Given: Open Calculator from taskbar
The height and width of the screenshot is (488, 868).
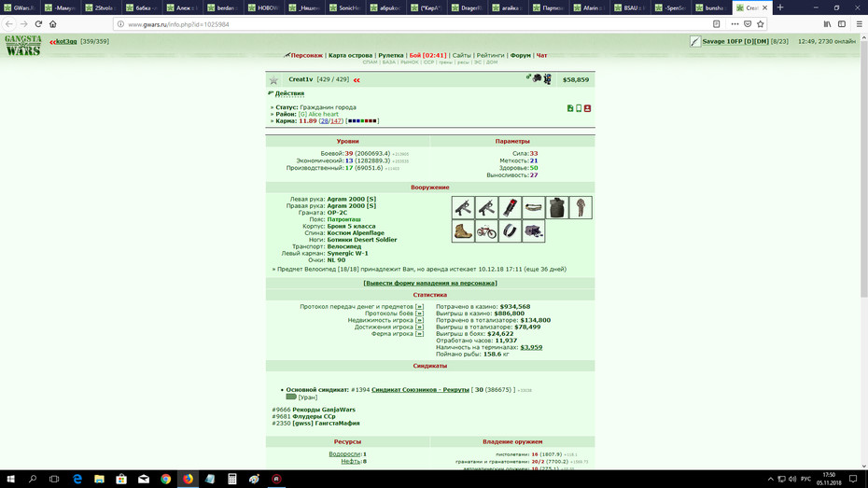Looking at the screenshot, I should click(232, 480).
